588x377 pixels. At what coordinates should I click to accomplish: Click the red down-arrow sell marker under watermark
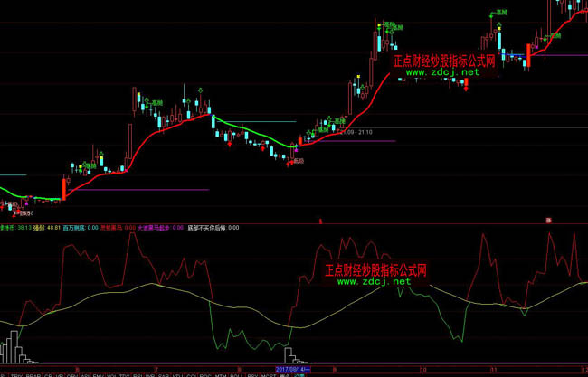click(466, 88)
